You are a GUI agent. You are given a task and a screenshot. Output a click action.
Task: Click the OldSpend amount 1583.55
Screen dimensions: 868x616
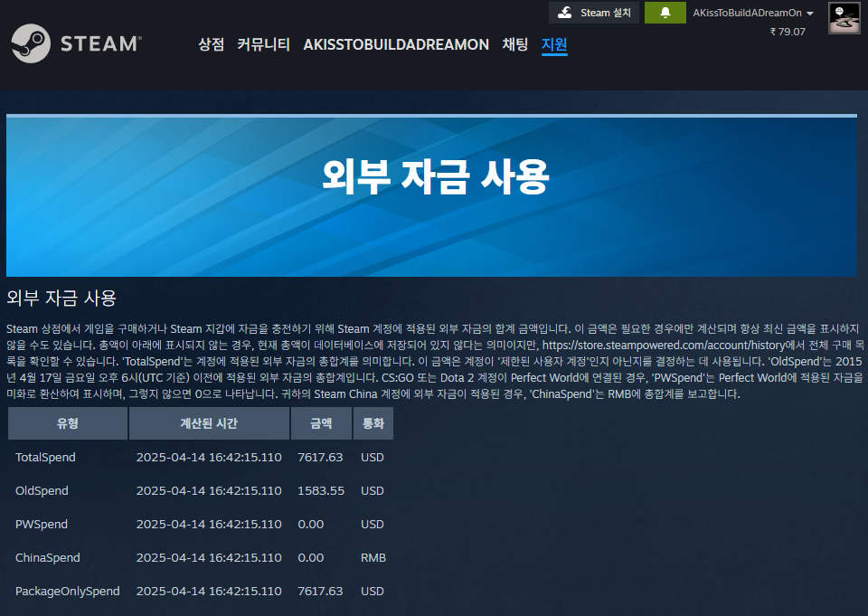click(x=321, y=491)
